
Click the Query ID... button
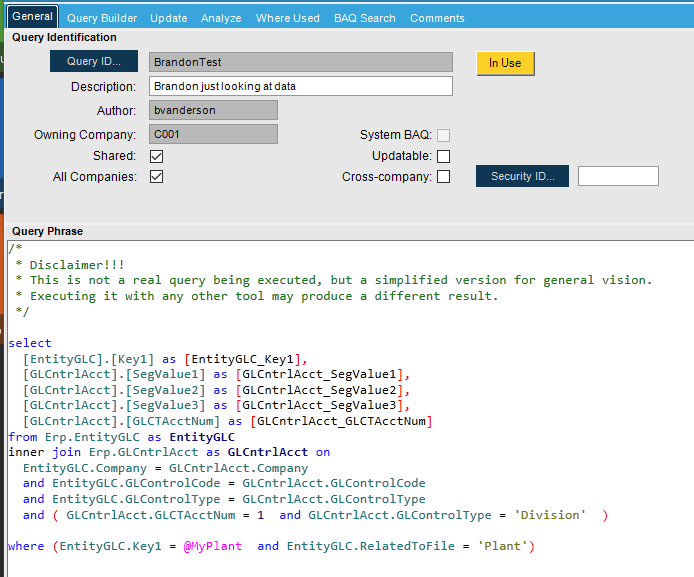pos(93,62)
